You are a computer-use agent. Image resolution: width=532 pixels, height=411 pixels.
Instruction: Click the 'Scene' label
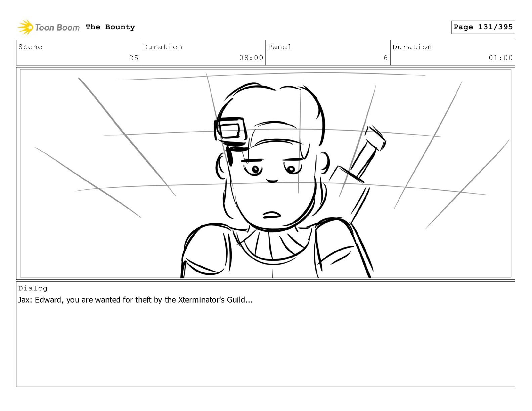click(30, 47)
